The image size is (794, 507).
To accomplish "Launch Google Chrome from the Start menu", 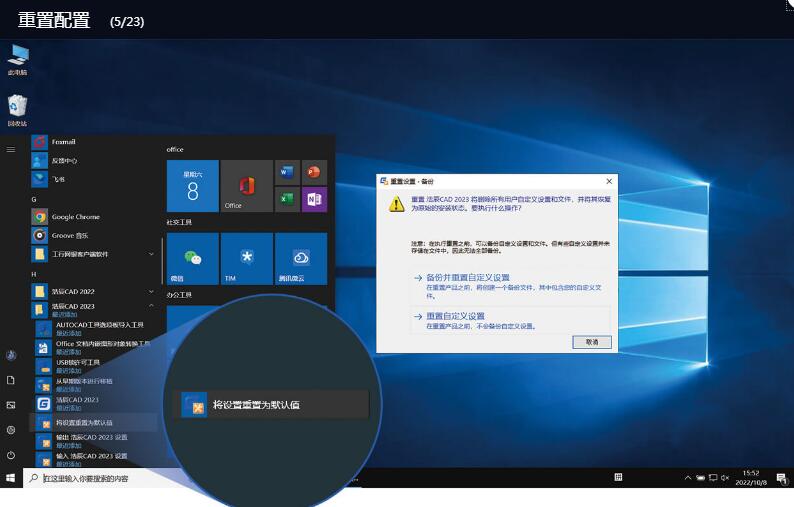I will [93, 217].
